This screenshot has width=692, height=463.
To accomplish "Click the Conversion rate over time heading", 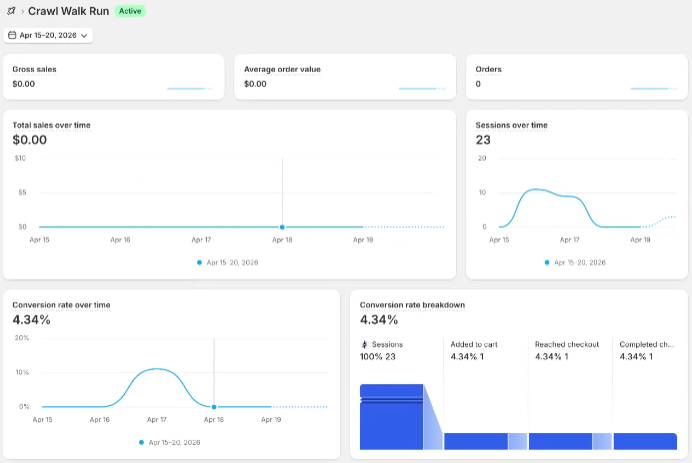I will pos(61,305).
